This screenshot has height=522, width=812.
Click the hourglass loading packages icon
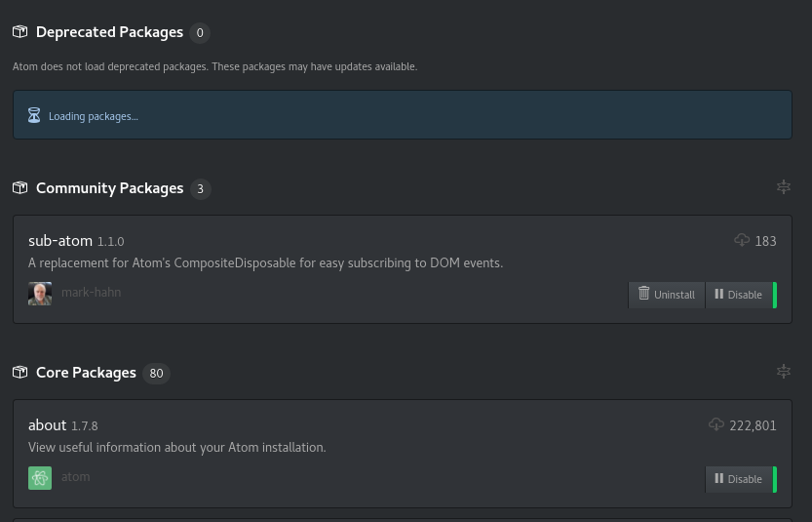point(34,115)
